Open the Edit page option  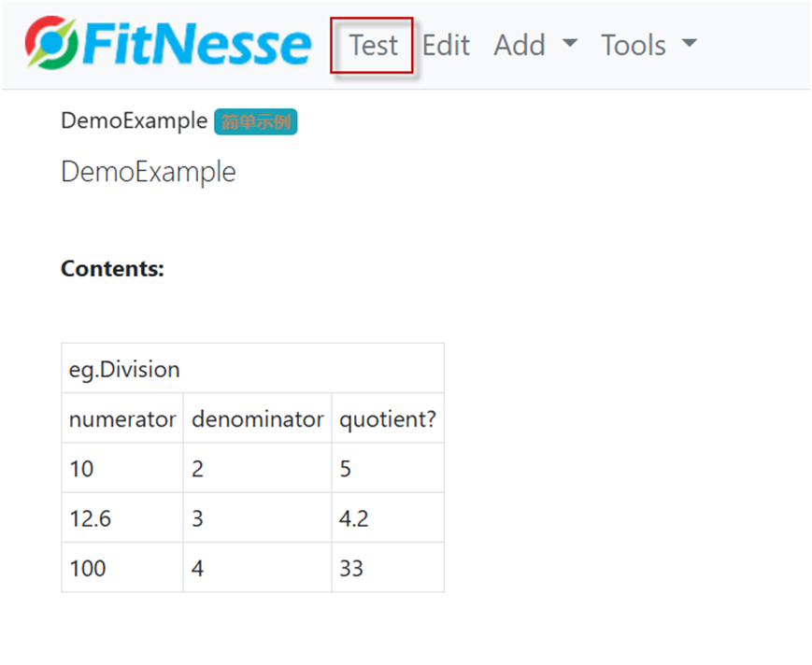click(x=446, y=45)
